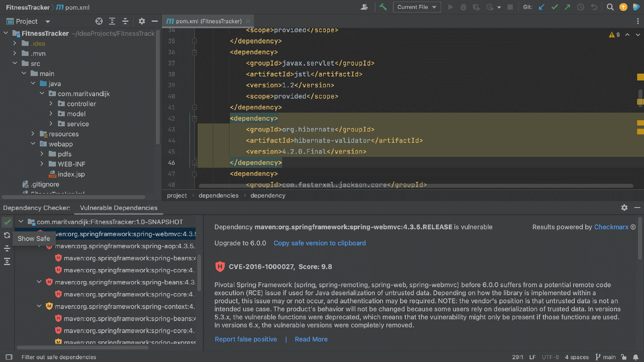
Task: Toggle Show Safe dependencies checkmark
Action: point(7,222)
